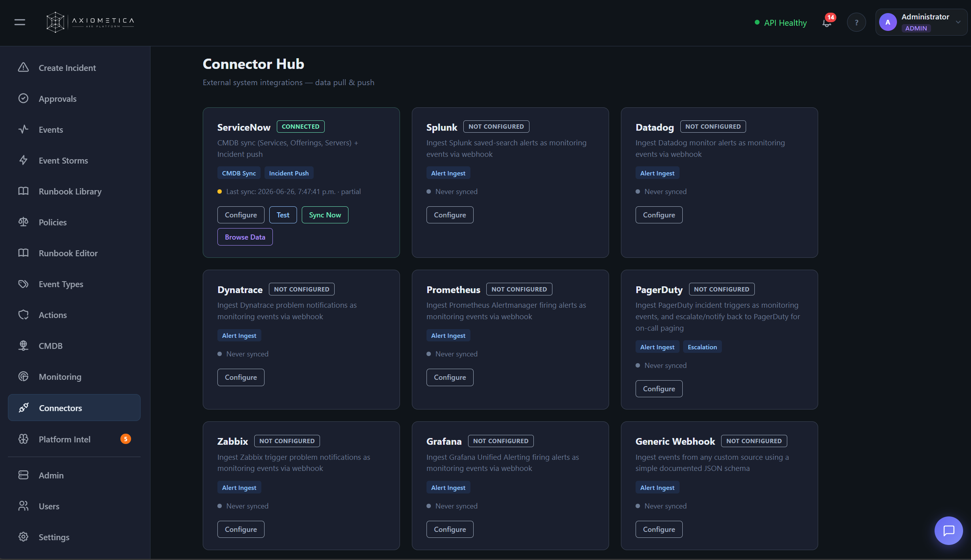This screenshot has width=971, height=560.
Task: Configure the Datadog connector
Action: tap(659, 215)
